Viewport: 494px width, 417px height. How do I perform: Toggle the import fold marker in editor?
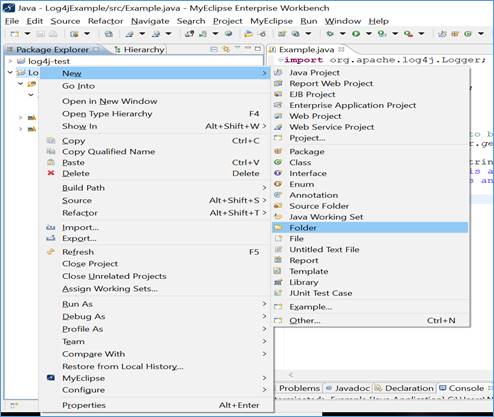click(x=281, y=60)
